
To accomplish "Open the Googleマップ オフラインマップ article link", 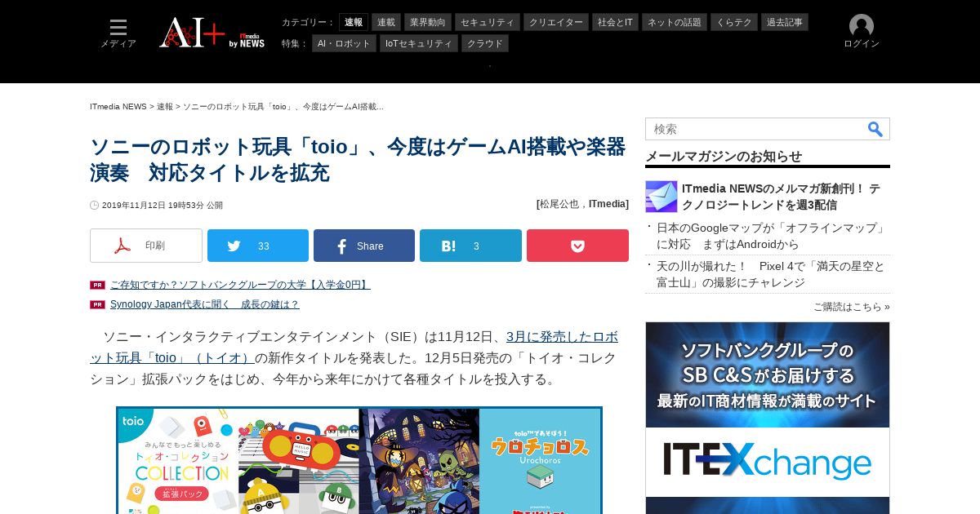I will coord(772,236).
